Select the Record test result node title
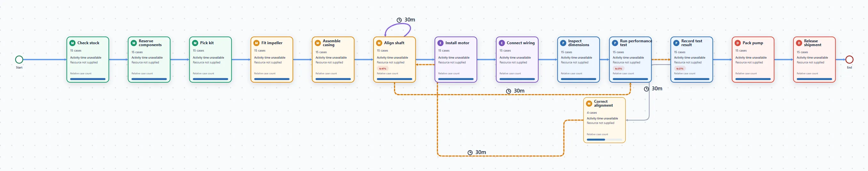 [692, 43]
